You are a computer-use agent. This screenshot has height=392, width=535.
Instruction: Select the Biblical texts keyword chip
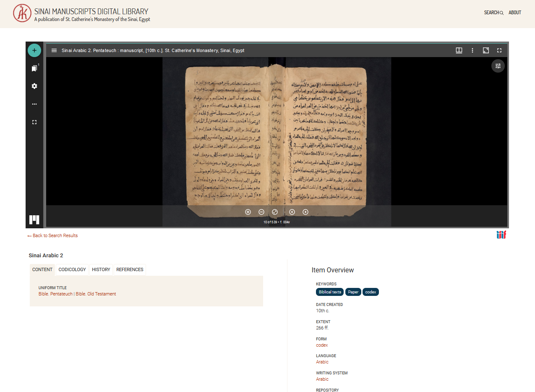pos(329,292)
